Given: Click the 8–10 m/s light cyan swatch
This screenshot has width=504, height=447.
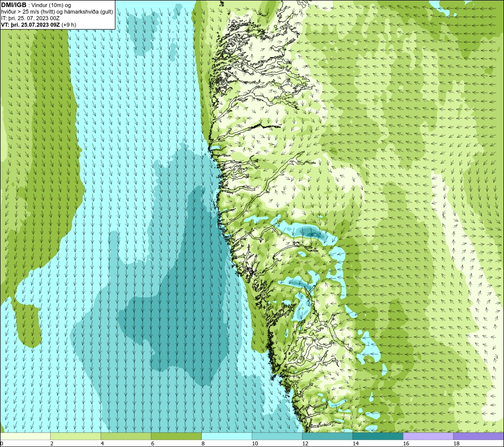Looking at the screenshot, I should click(x=227, y=436).
